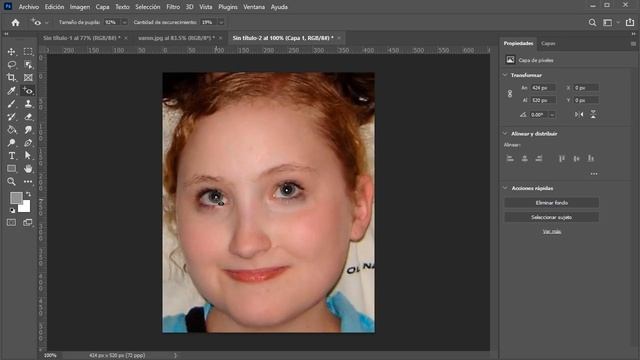
Task: Select the Pen tool
Action: 28,143
